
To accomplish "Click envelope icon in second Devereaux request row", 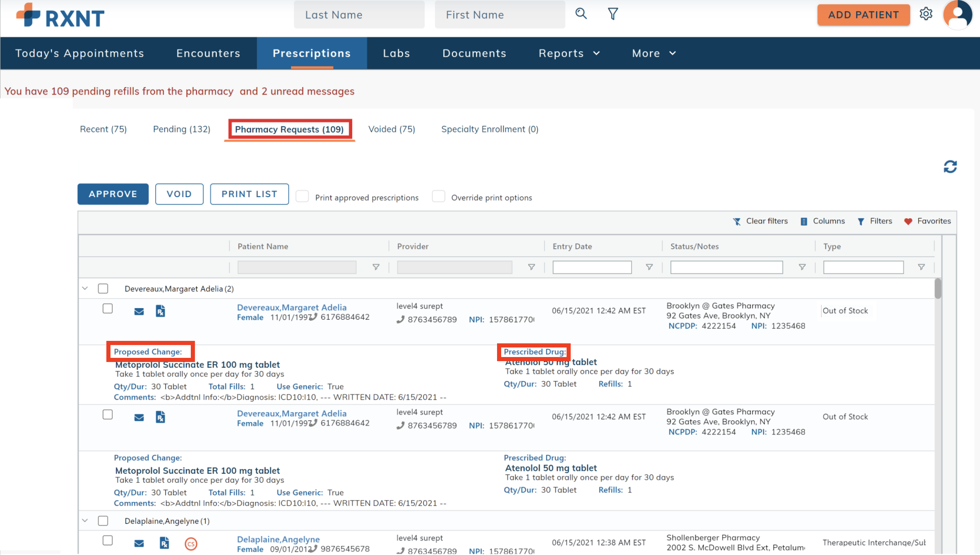I will coord(139,417).
